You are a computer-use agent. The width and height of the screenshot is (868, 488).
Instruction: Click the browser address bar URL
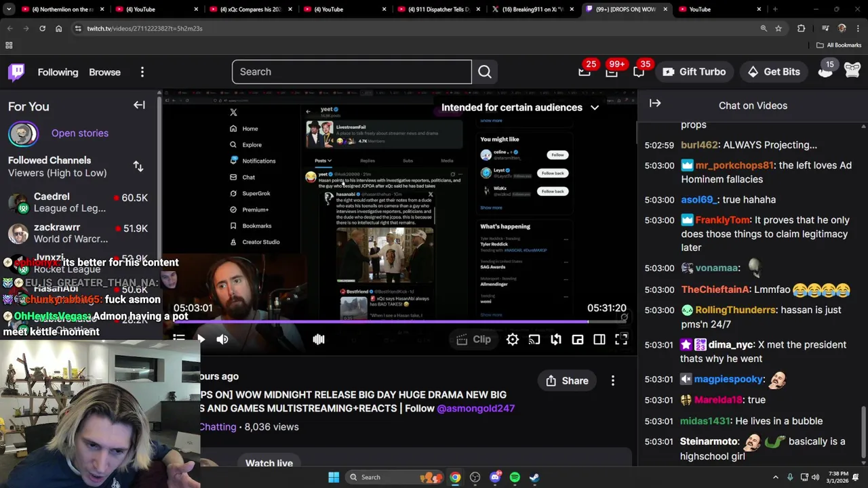click(x=144, y=28)
